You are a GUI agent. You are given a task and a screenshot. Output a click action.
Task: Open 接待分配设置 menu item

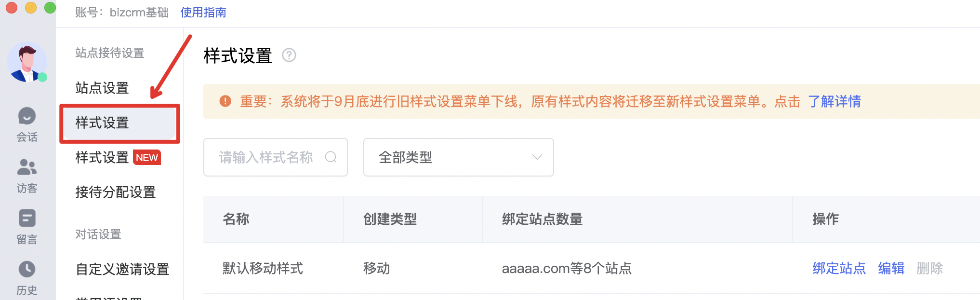point(116,192)
